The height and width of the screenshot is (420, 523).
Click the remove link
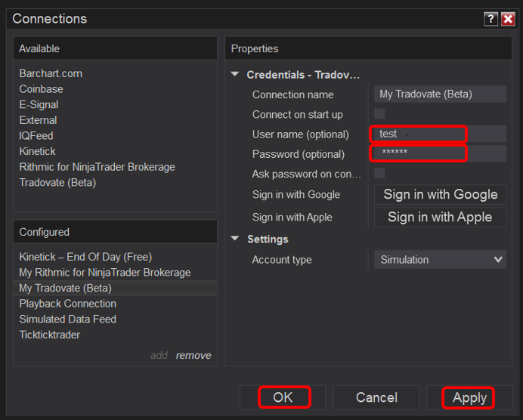193,355
